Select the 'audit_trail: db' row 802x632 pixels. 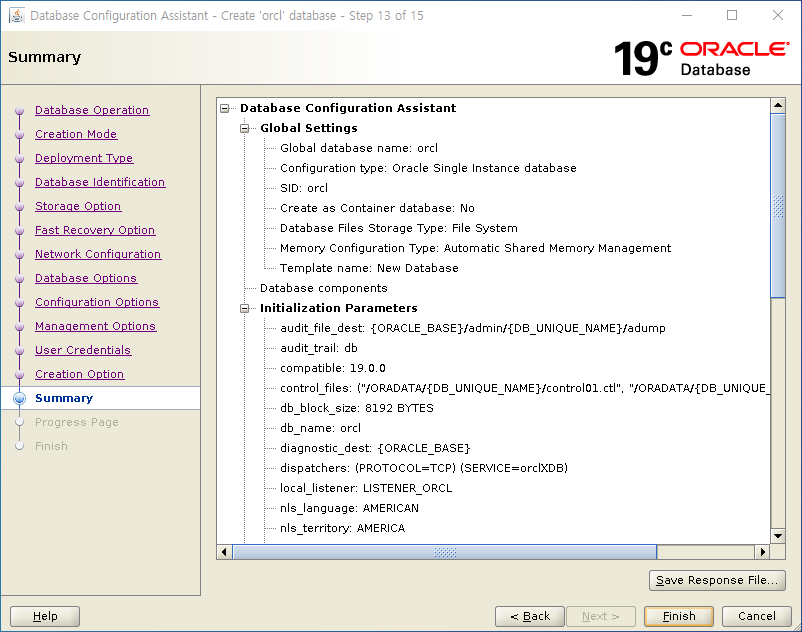point(319,348)
